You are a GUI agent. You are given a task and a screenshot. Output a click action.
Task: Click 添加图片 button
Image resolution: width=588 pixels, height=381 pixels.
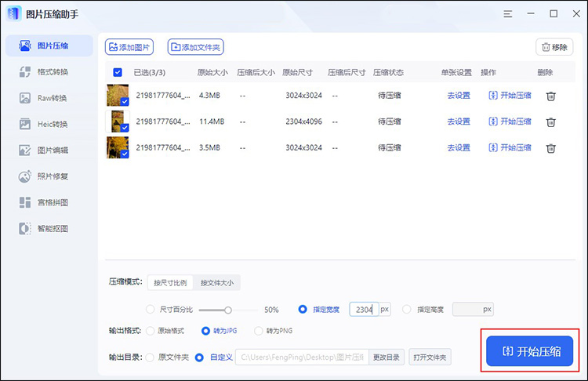coord(129,47)
